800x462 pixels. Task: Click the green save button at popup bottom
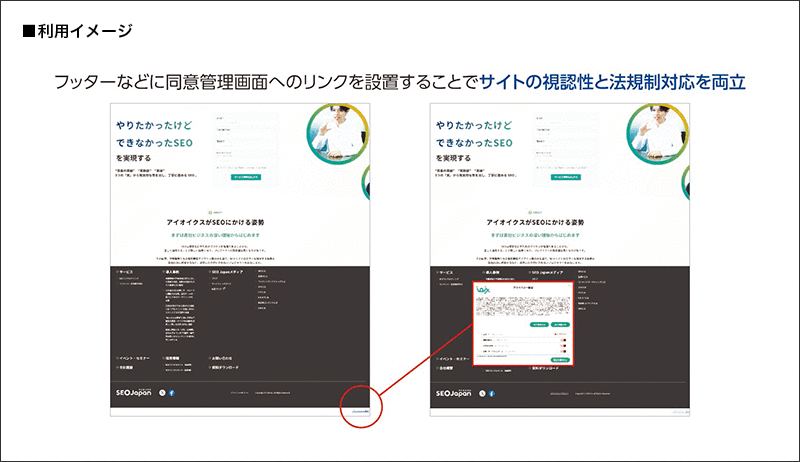560,360
